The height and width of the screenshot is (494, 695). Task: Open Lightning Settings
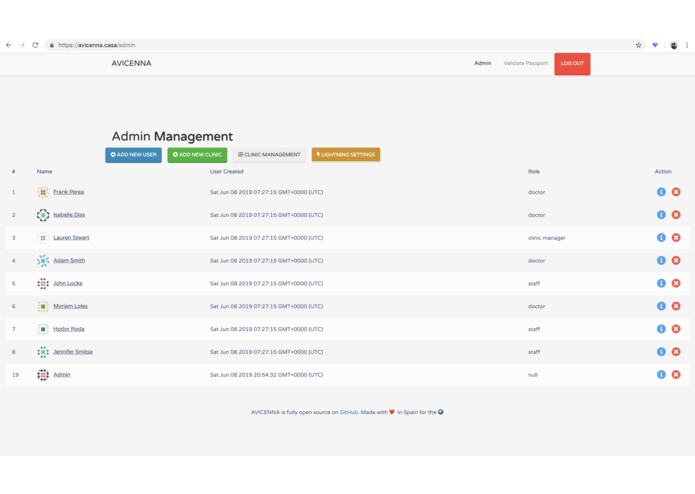[346, 155]
